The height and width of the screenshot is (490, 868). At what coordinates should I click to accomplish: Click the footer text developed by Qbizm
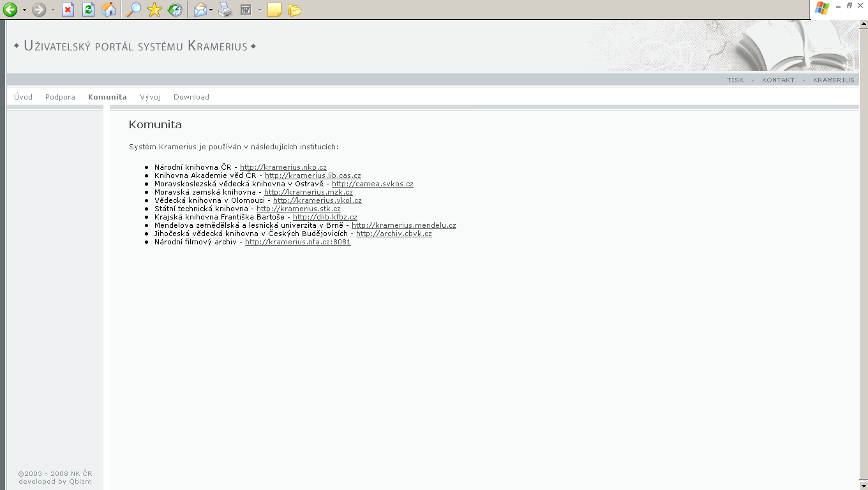(55, 481)
